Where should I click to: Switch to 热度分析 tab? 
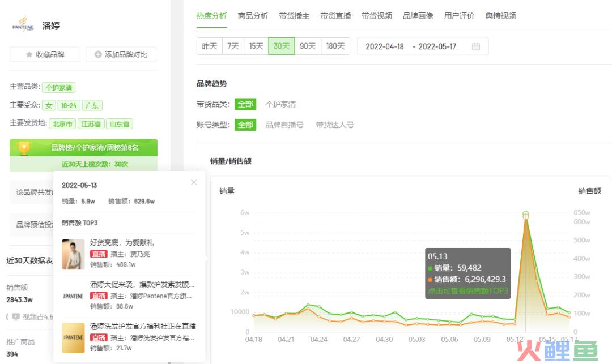(x=211, y=16)
